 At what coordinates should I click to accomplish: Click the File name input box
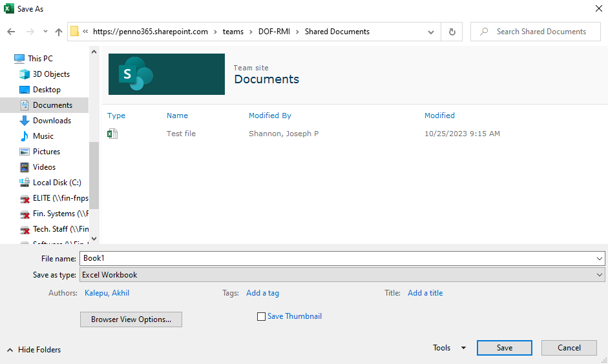337,258
